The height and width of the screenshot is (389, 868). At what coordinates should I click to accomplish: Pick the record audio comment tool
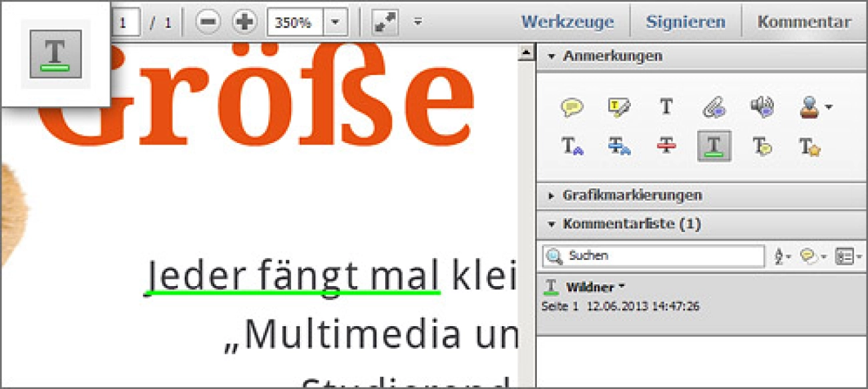[x=762, y=107]
